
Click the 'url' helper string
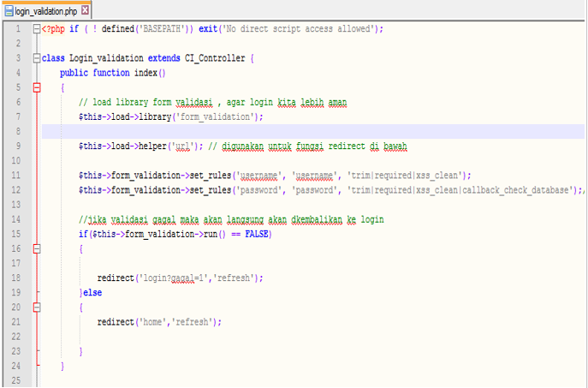coord(182,146)
